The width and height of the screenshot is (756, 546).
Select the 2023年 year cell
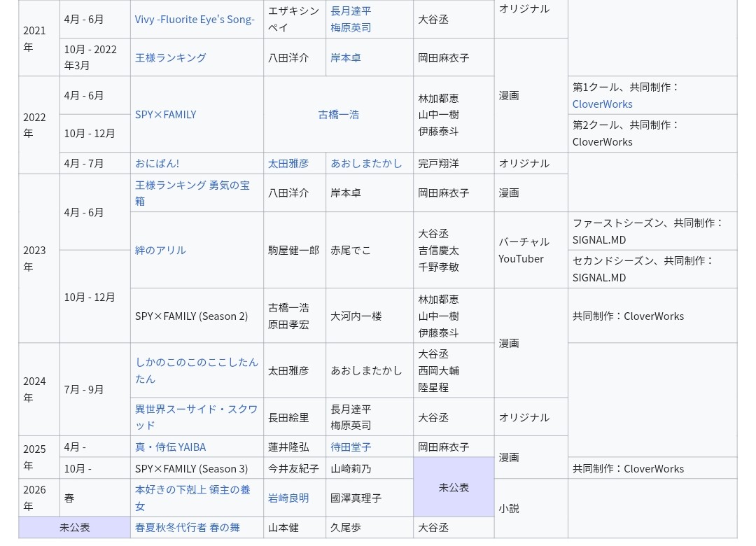pos(39,258)
